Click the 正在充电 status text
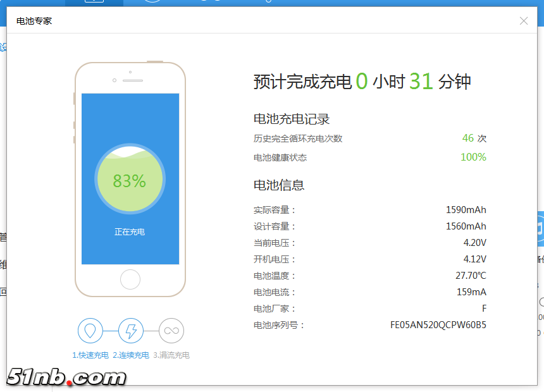Viewport: 544px width, 392px height. point(130,232)
